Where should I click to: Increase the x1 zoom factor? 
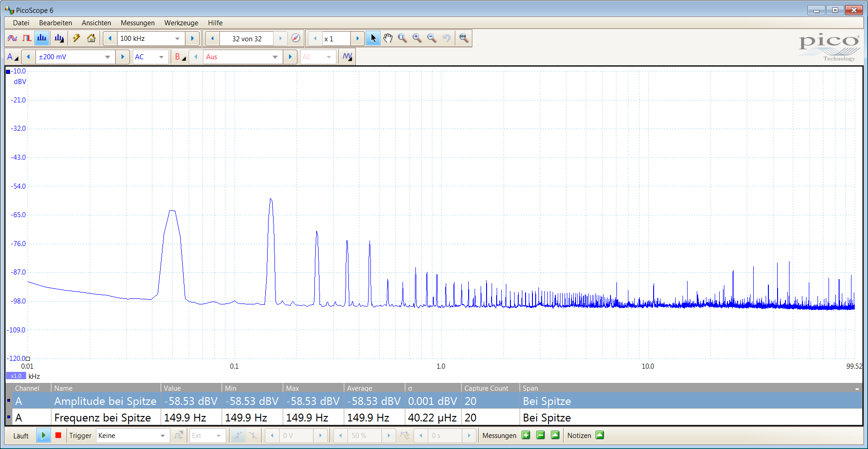pos(358,39)
